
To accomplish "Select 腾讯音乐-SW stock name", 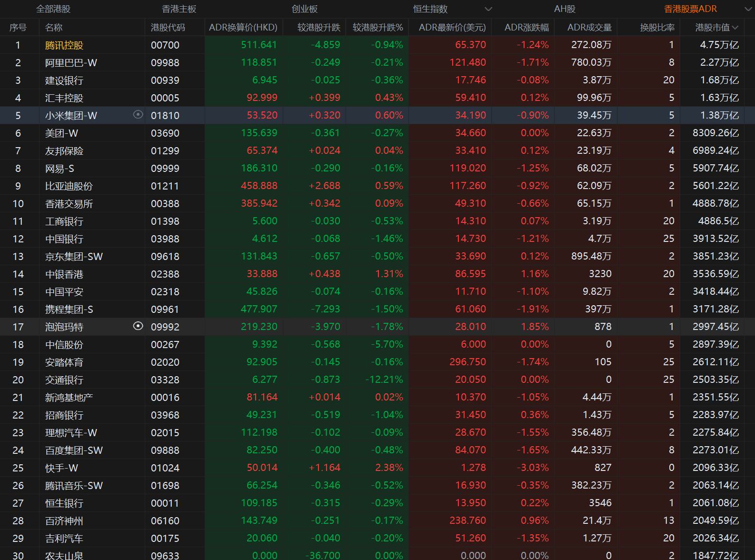I will coord(74,485).
